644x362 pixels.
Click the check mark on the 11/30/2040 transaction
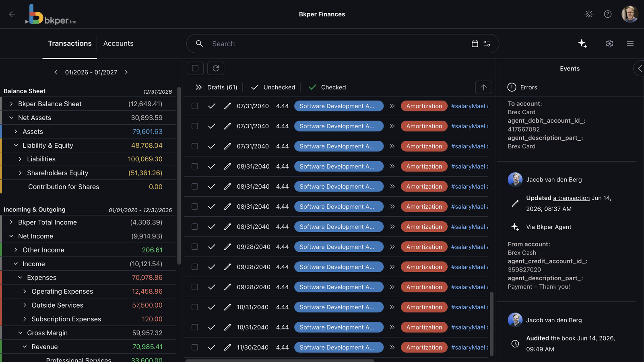(212, 347)
